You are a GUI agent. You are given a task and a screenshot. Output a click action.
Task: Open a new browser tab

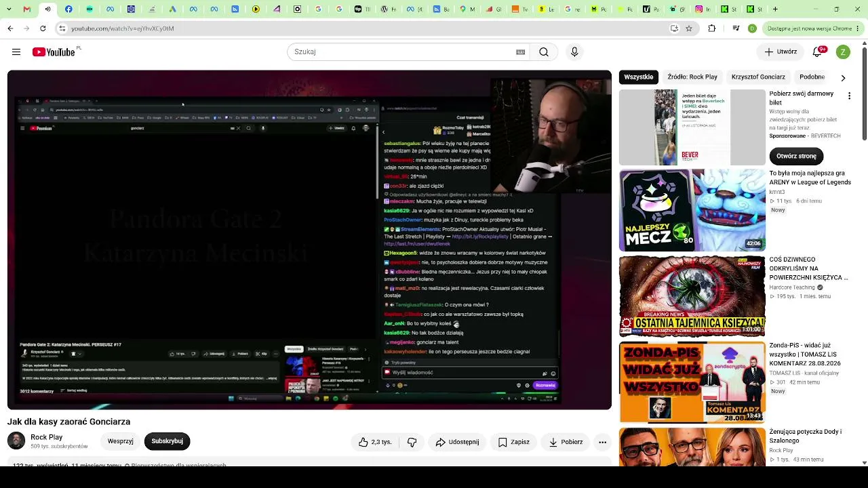[775, 9]
